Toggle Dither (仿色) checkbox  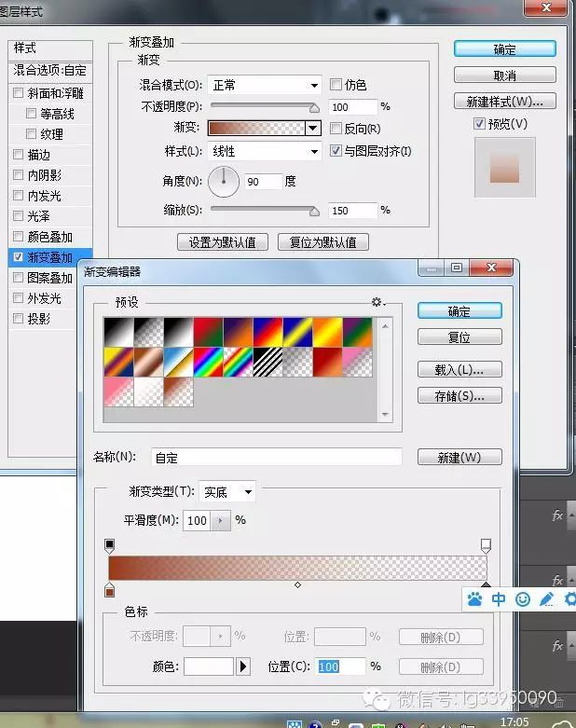point(336,85)
